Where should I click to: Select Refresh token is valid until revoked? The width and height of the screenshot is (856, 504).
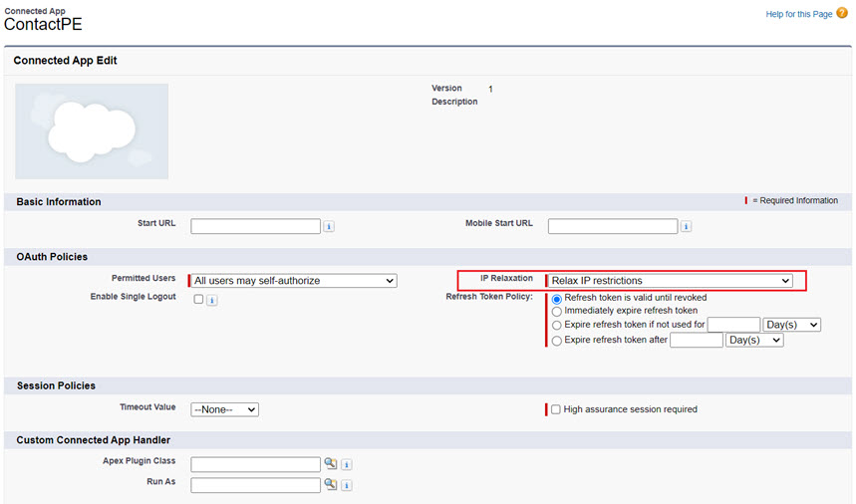tap(556, 299)
